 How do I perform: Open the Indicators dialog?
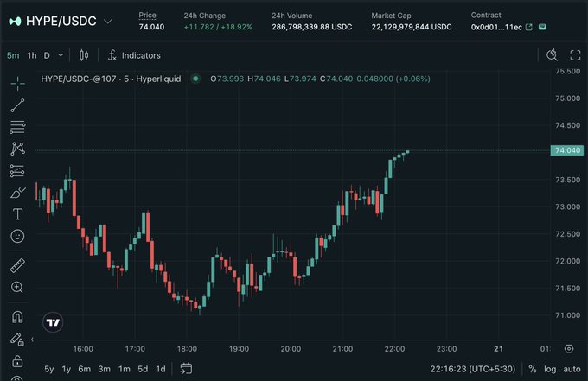coord(134,55)
